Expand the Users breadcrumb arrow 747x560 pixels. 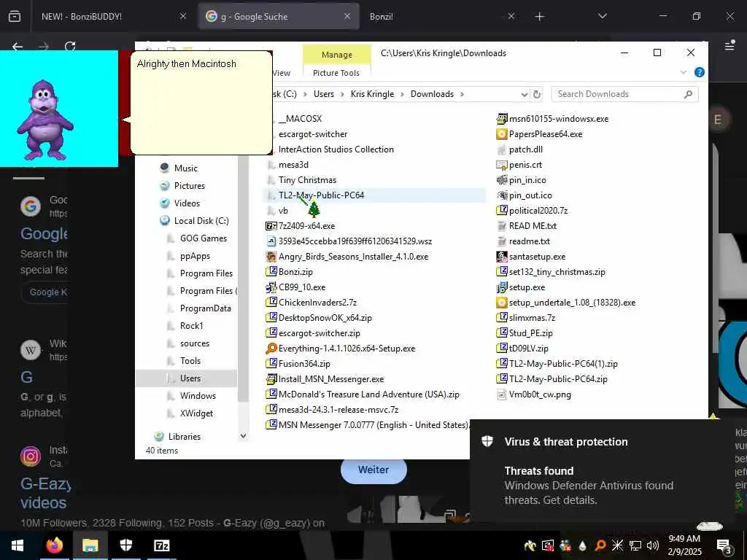click(x=342, y=94)
